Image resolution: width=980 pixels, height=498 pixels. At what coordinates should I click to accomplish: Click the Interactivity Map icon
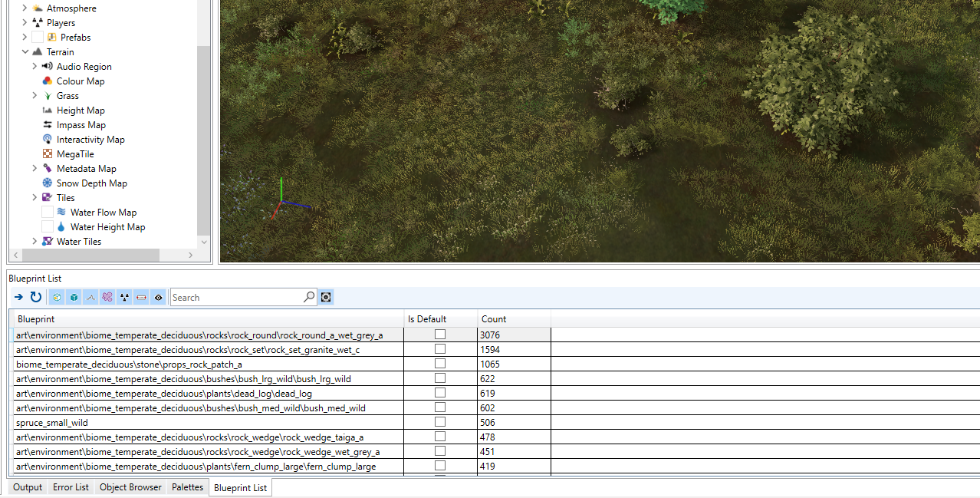47,140
